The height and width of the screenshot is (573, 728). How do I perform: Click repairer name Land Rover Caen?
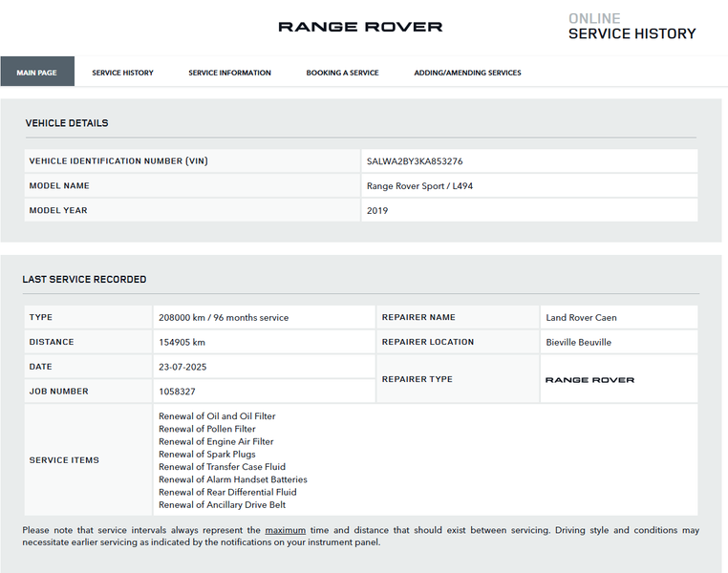click(x=581, y=318)
